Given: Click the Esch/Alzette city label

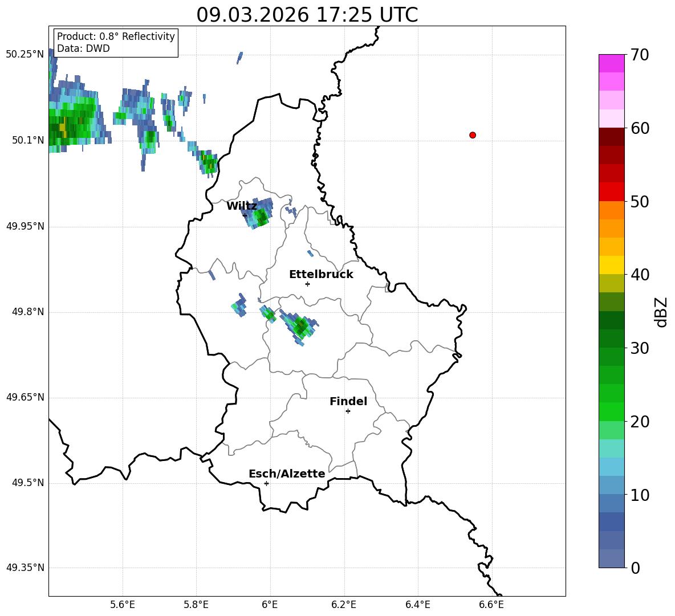Looking at the screenshot, I should pyautogui.click(x=287, y=474).
